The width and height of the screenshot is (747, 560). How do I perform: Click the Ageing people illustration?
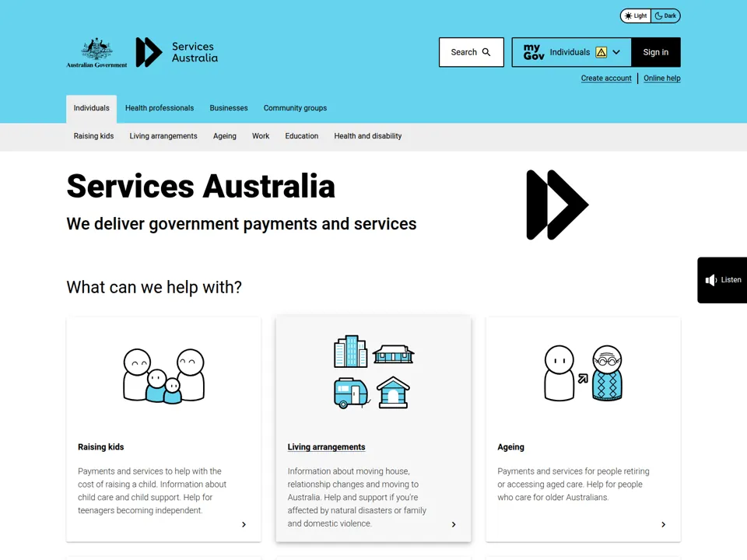click(583, 373)
